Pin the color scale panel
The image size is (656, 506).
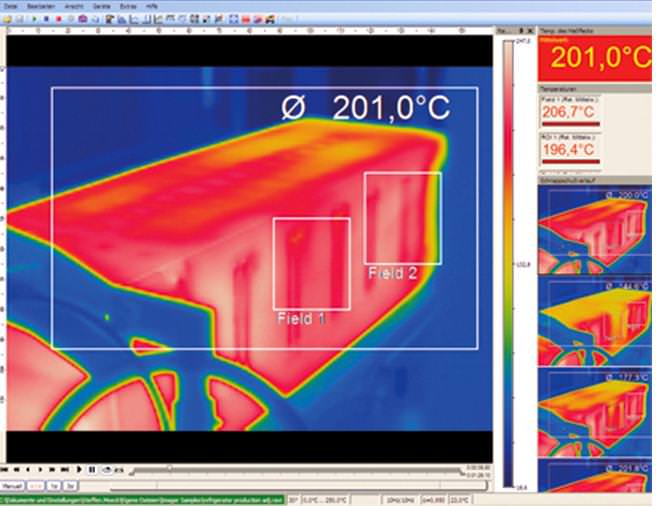tap(521, 31)
